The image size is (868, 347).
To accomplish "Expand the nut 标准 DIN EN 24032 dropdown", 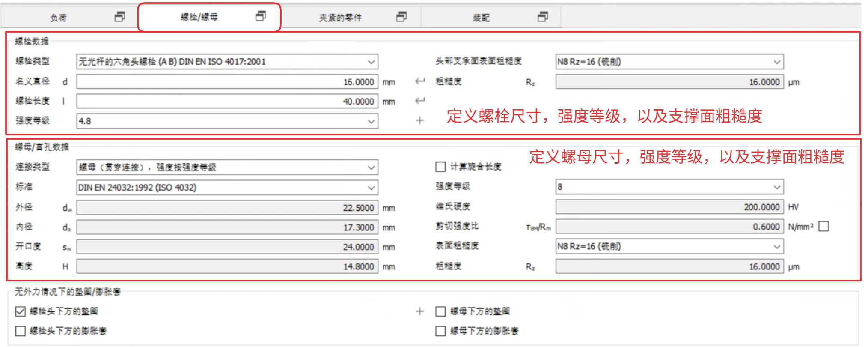I will point(371,188).
